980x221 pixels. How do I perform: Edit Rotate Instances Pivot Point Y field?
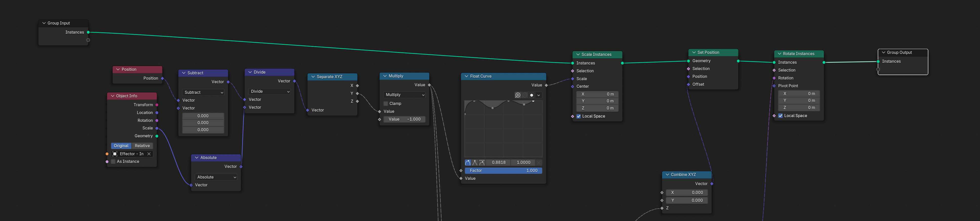(799, 101)
